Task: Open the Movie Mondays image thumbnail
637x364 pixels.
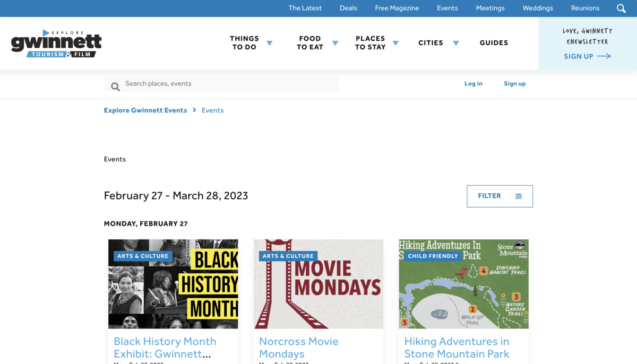Action: click(318, 284)
